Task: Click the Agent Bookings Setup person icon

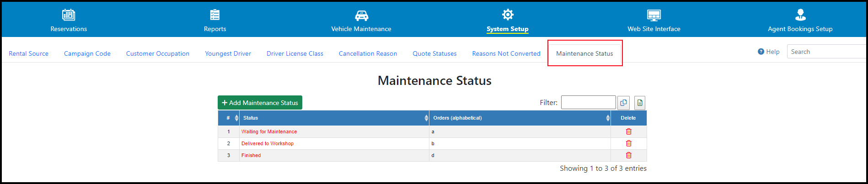Action: 800,15
